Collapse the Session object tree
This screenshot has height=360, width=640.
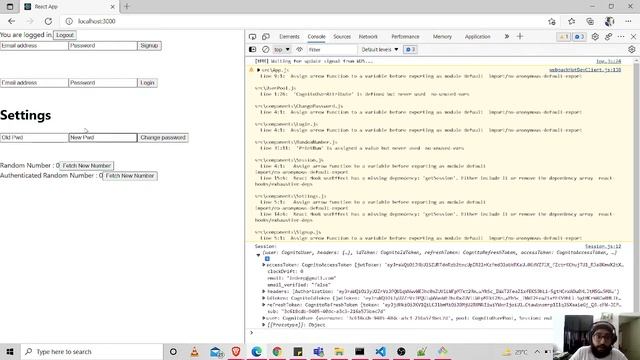pos(258,255)
